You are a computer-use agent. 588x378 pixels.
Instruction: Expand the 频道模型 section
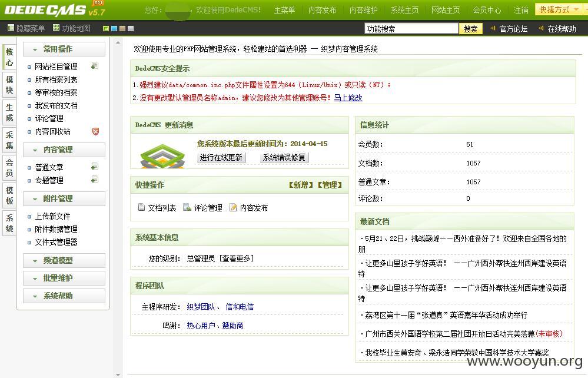[x=64, y=260]
